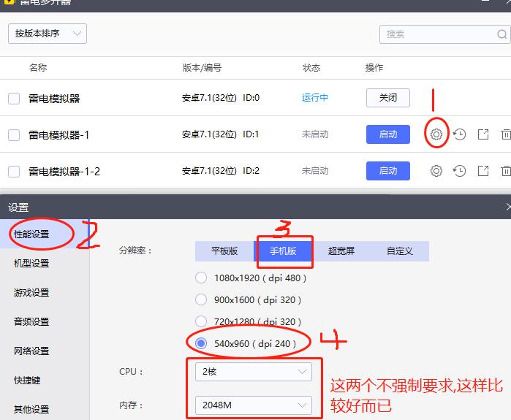This screenshot has height=420, width=511.
Task: Click search magnifier icon in search box
Action: 503,34
